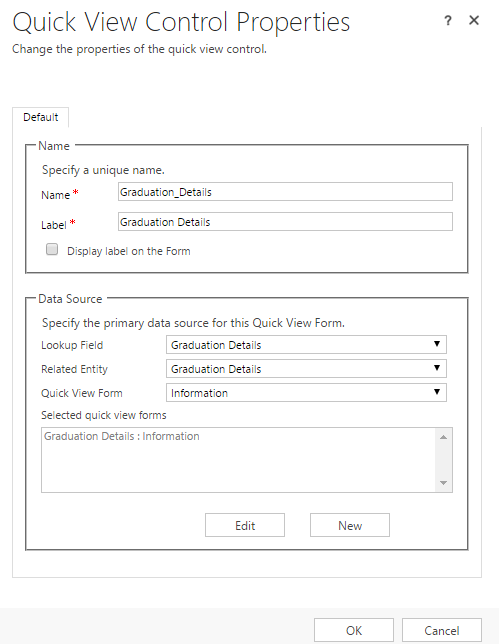Focus the Label text field
499x644 pixels.
tap(285, 222)
